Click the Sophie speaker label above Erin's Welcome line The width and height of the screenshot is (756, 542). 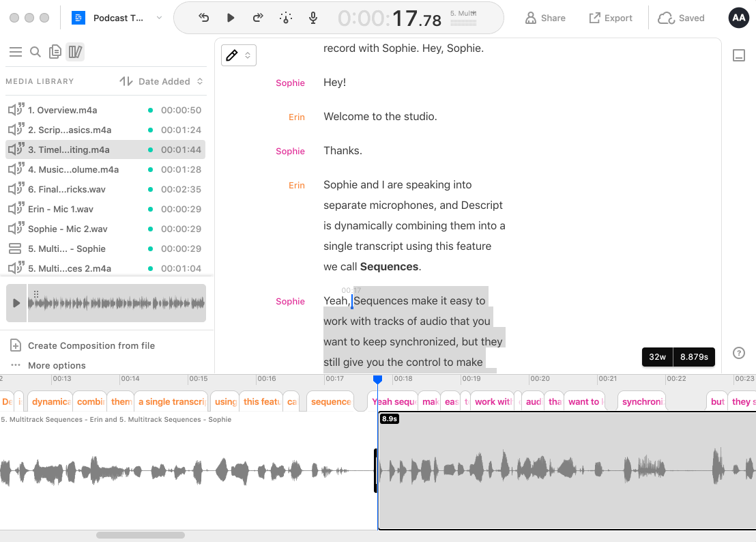click(x=290, y=83)
